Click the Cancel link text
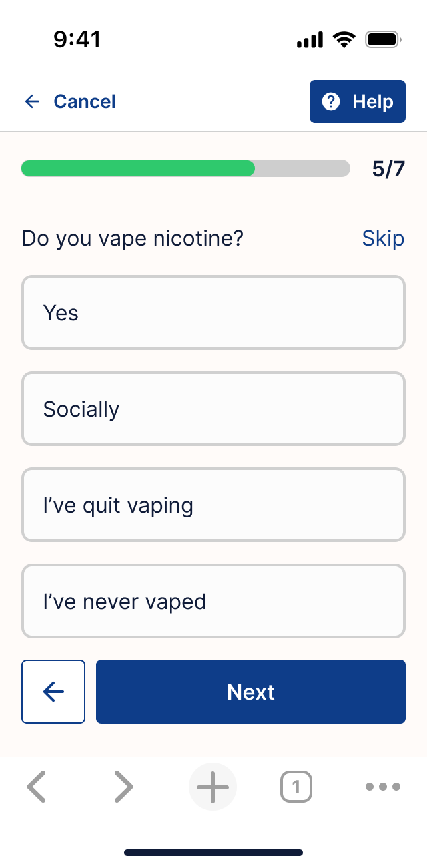427x868 pixels. coord(85,101)
